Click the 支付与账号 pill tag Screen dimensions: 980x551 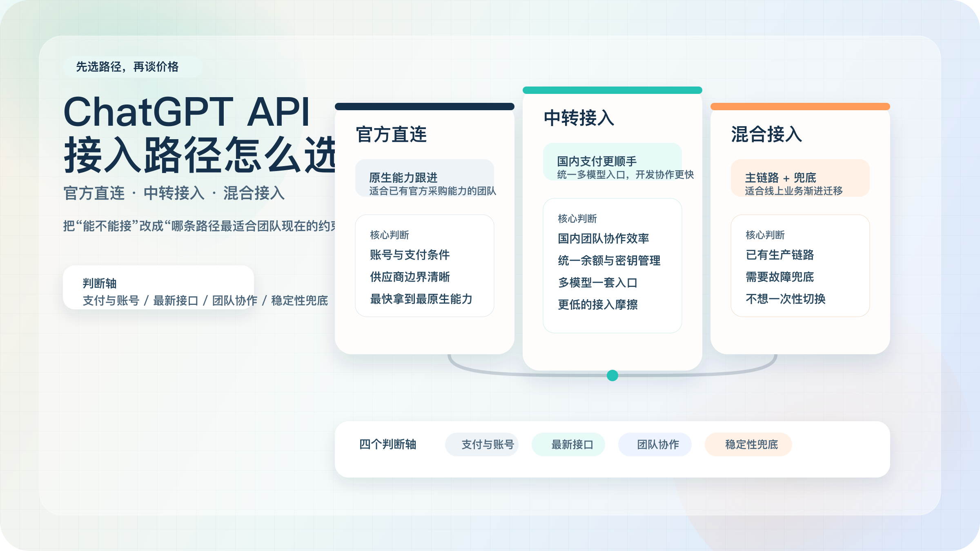tap(482, 444)
